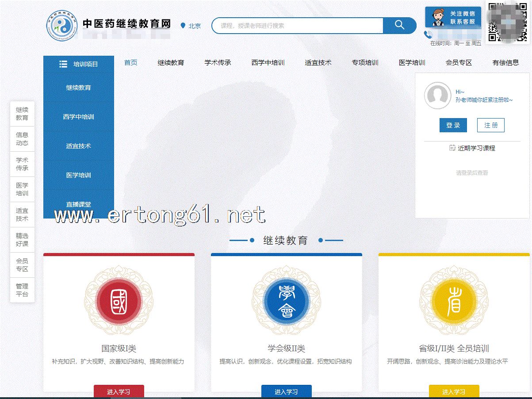Image resolution: width=532 pixels, height=399 pixels.
Task: Open 学术传承 in the top navigation
Action: point(218,63)
